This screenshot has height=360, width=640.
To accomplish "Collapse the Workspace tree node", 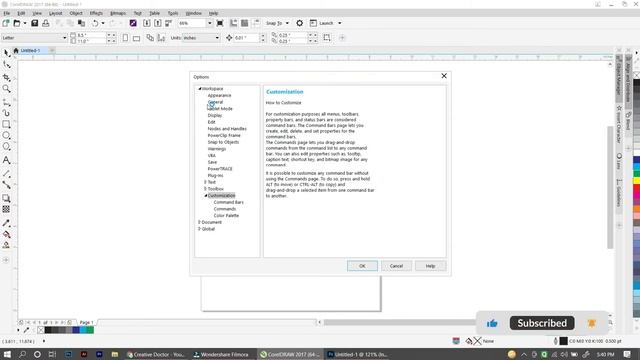I will (x=200, y=89).
